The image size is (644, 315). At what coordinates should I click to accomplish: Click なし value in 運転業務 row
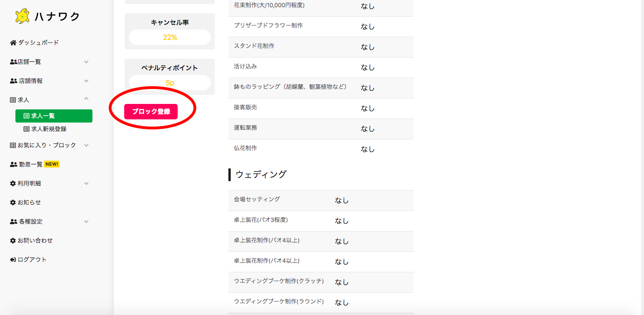(x=368, y=128)
